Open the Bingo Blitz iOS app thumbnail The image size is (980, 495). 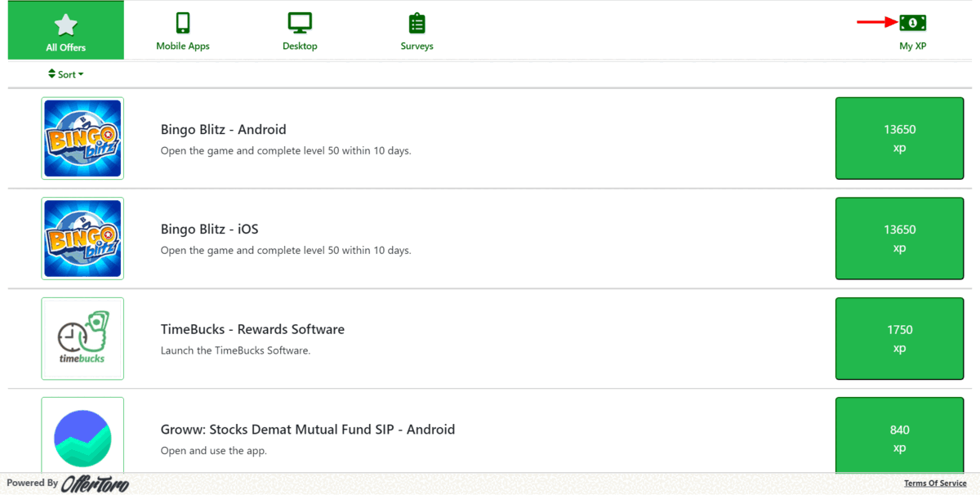click(82, 239)
